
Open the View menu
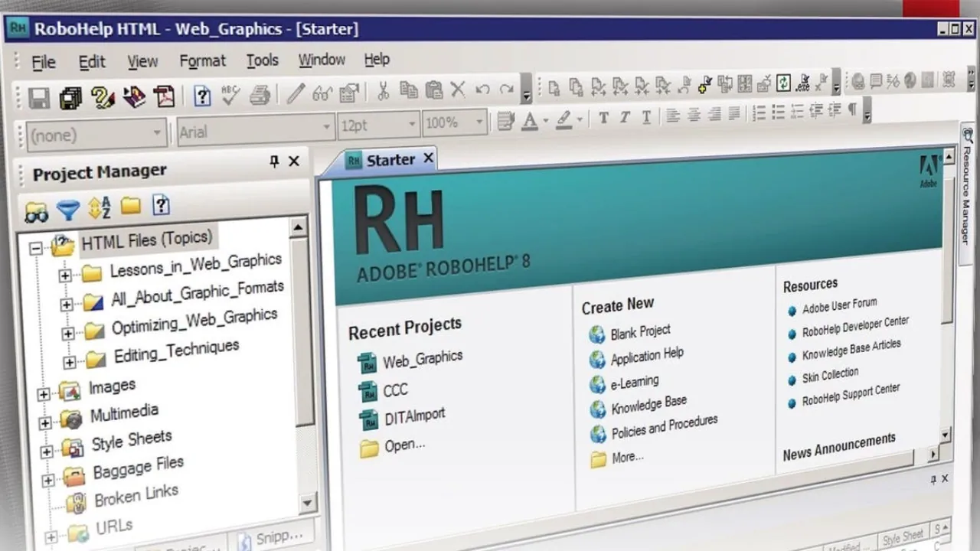(142, 61)
